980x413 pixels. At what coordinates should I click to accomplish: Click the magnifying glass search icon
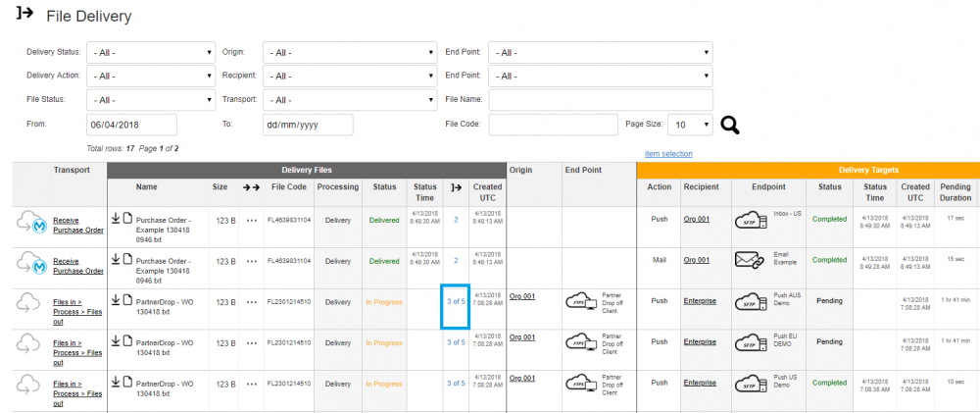pyautogui.click(x=730, y=125)
